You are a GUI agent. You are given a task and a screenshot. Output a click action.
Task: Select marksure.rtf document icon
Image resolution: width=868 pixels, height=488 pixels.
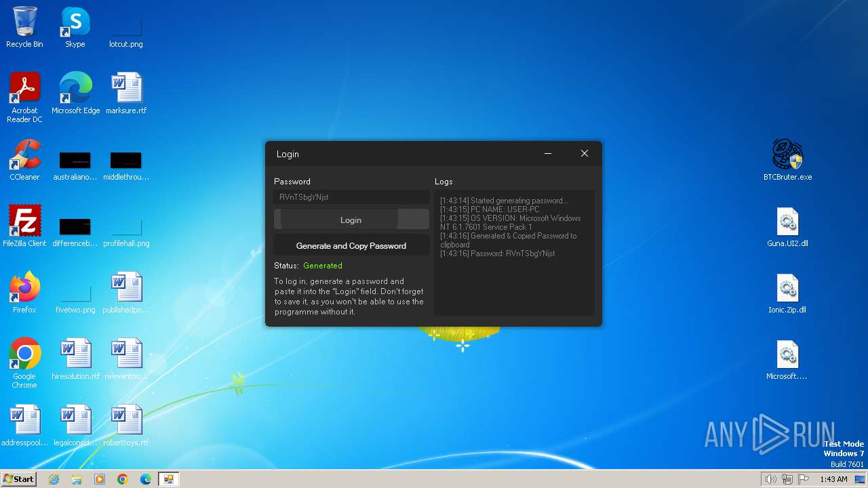click(x=126, y=94)
